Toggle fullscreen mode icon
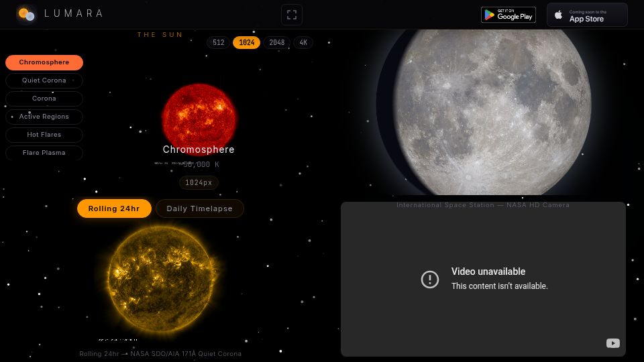Image resolution: width=644 pixels, height=362 pixels. click(x=292, y=15)
